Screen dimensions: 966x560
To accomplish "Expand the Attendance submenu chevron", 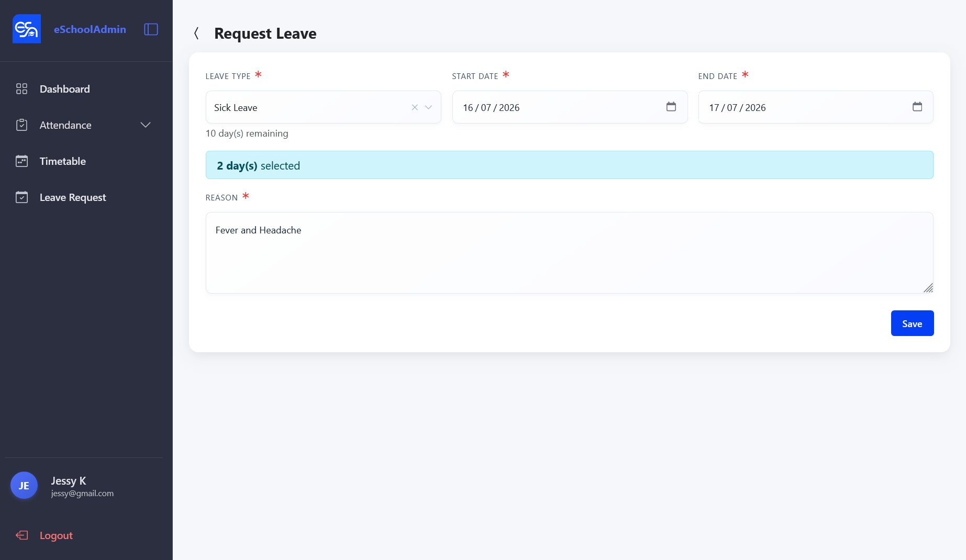I will pyautogui.click(x=146, y=125).
